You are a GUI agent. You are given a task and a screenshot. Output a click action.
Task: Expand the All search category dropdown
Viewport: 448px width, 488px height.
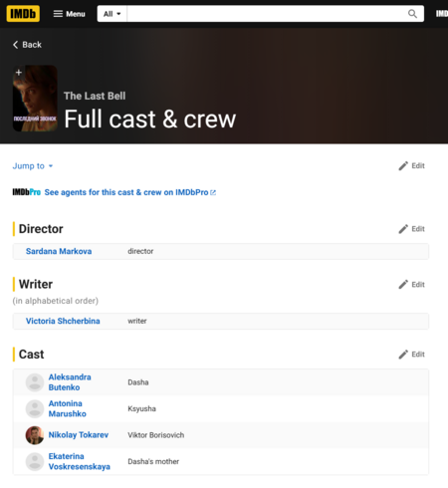click(x=112, y=14)
